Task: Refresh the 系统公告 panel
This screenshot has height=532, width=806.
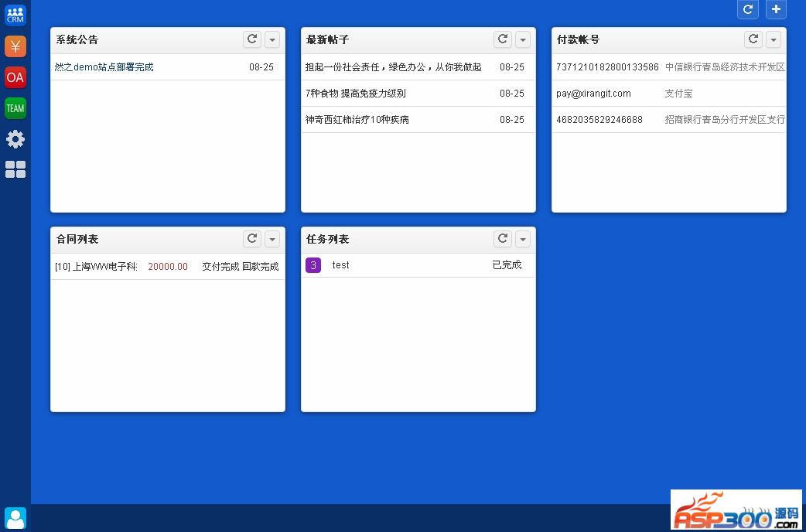Action: [x=252, y=39]
